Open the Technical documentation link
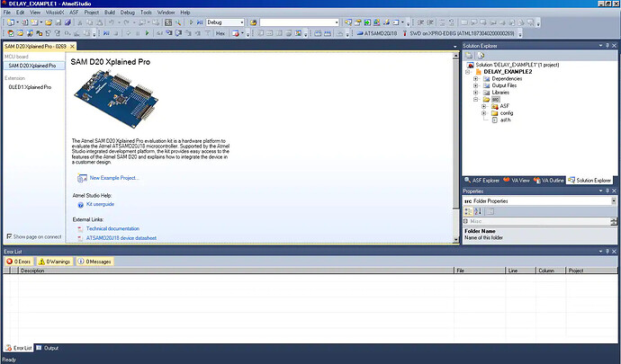 coord(112,228)
